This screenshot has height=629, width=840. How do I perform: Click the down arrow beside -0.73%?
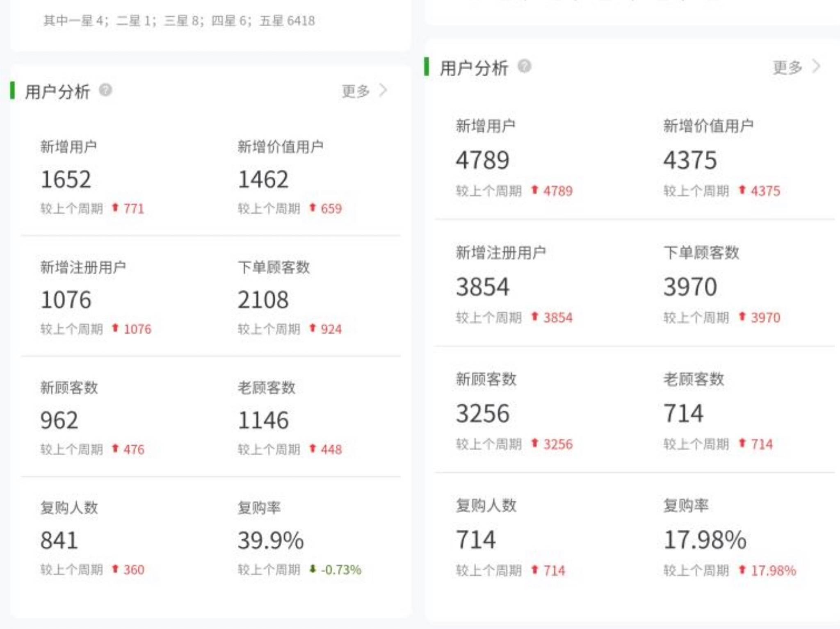click(x=313, y=569)
